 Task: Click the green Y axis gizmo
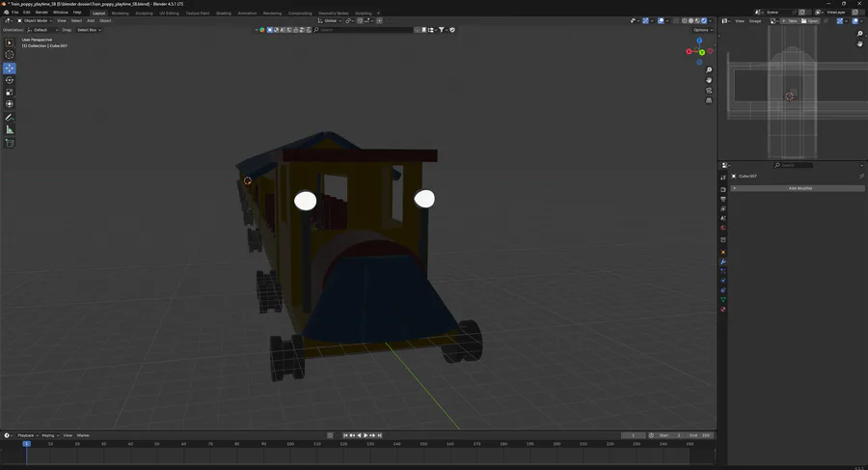[702, 53]
